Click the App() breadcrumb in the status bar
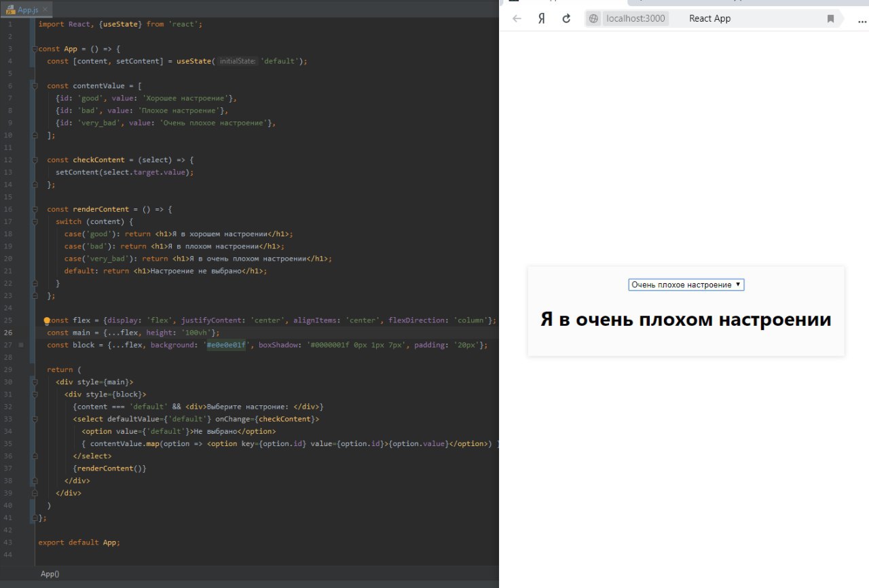 click(50, 574)
